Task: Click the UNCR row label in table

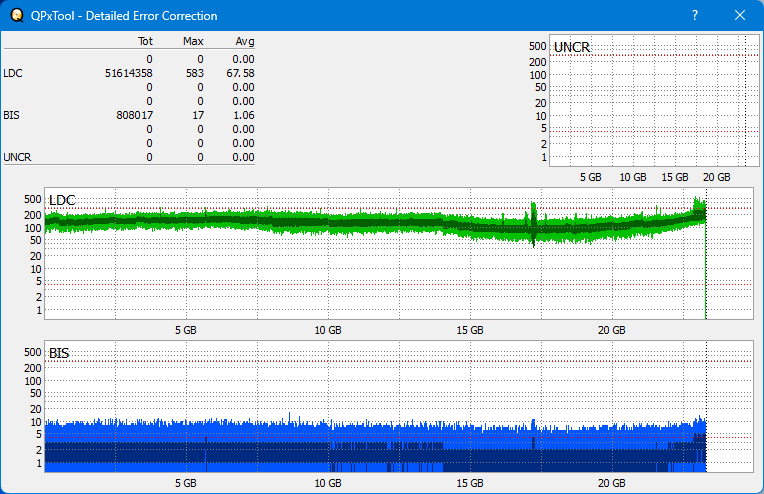Action: pos(17,157)
